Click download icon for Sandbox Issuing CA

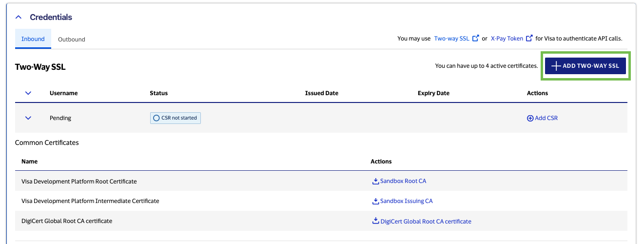coord(375,201)
